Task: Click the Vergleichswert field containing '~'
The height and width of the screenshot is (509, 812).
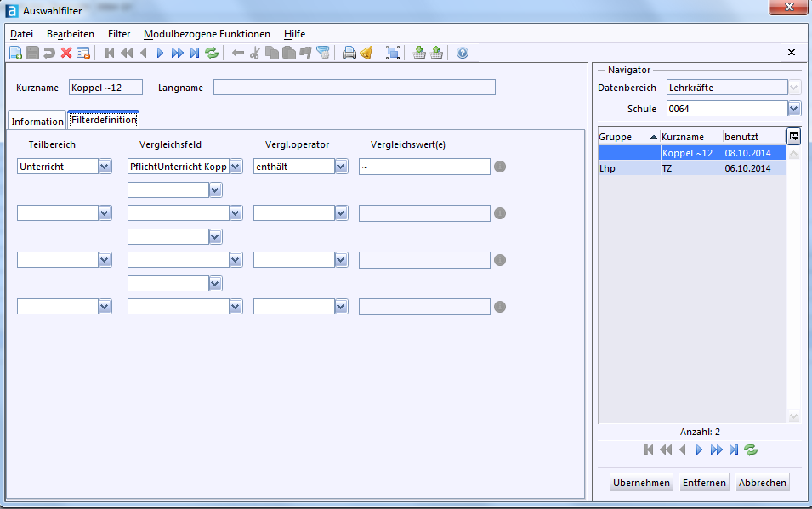Action: [x=424, y=167]
